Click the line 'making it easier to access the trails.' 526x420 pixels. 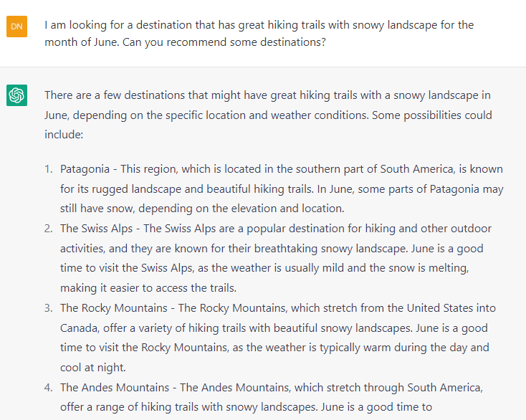[148, 288]
